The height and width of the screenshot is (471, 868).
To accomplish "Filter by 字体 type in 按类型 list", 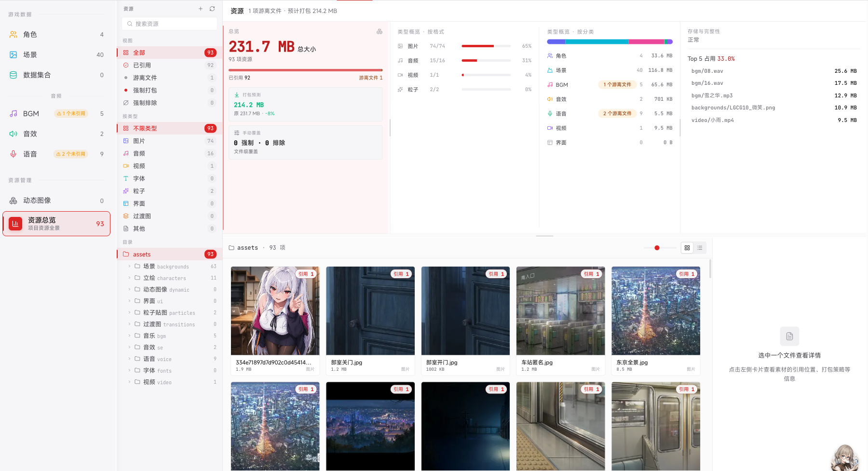I will click(x=169, y=178).
